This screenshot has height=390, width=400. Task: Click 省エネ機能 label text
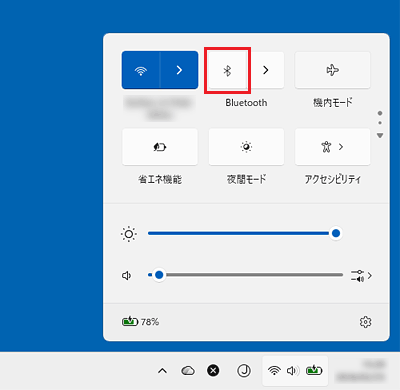[160, 180]
